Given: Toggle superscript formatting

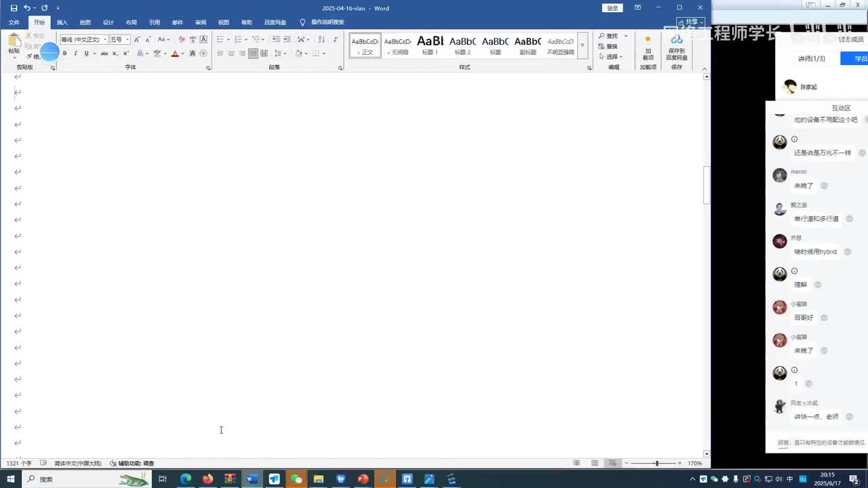Looking at the screenshot, I should (x=125, y=54).
